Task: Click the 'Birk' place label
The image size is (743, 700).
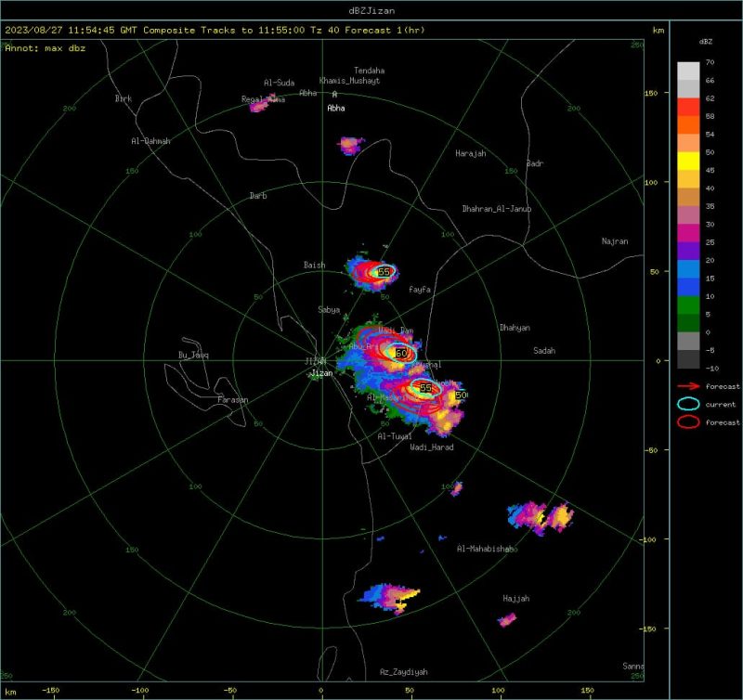Action: (124, 98)
